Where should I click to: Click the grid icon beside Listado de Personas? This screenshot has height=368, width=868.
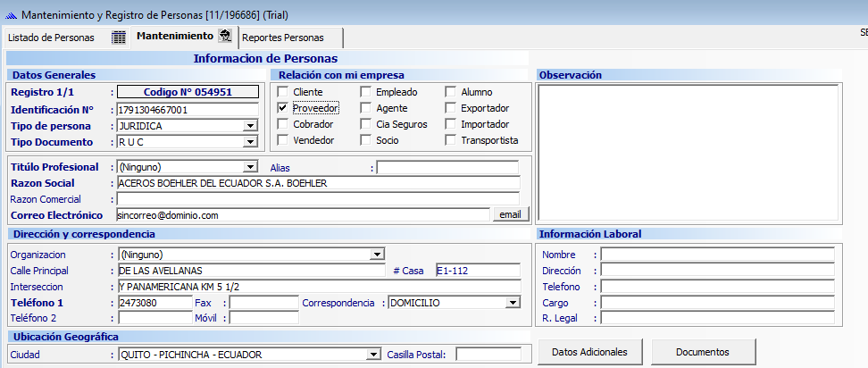pos(119,38)
